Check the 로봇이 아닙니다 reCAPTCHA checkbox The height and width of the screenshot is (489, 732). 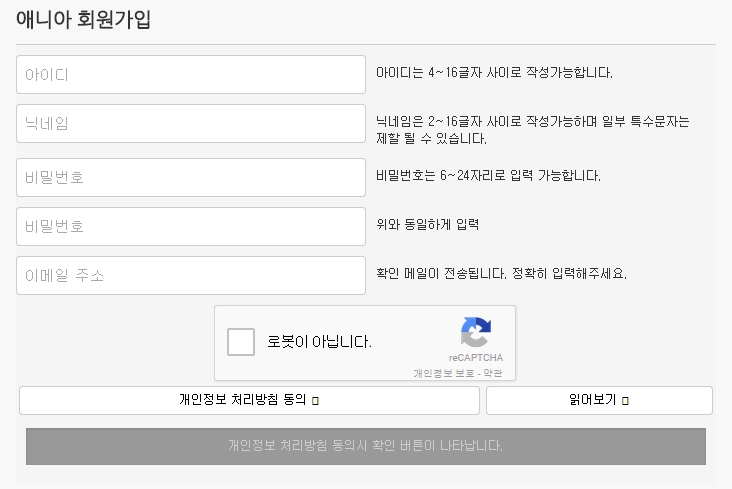pyautogui.click(x=241, y=342)
